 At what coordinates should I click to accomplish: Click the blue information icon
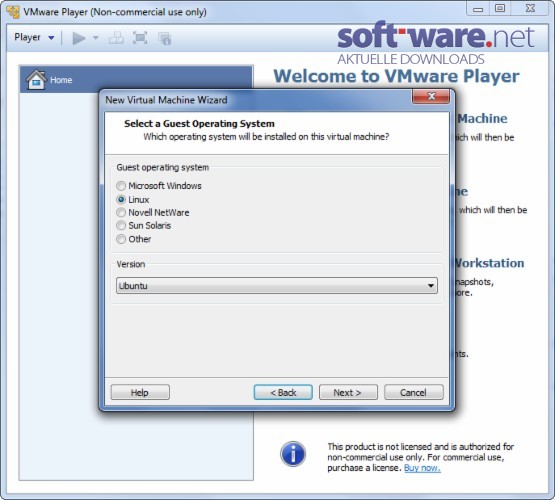[293, 454]
